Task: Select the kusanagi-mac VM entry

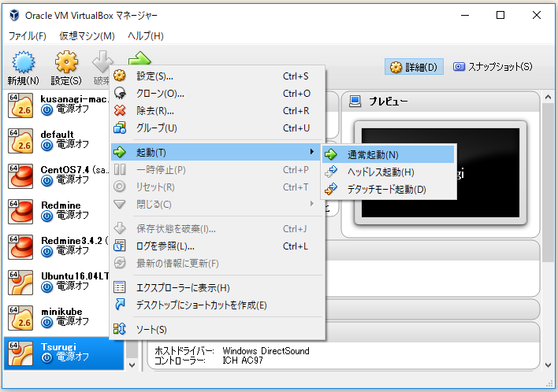Action: coord(57,105)
